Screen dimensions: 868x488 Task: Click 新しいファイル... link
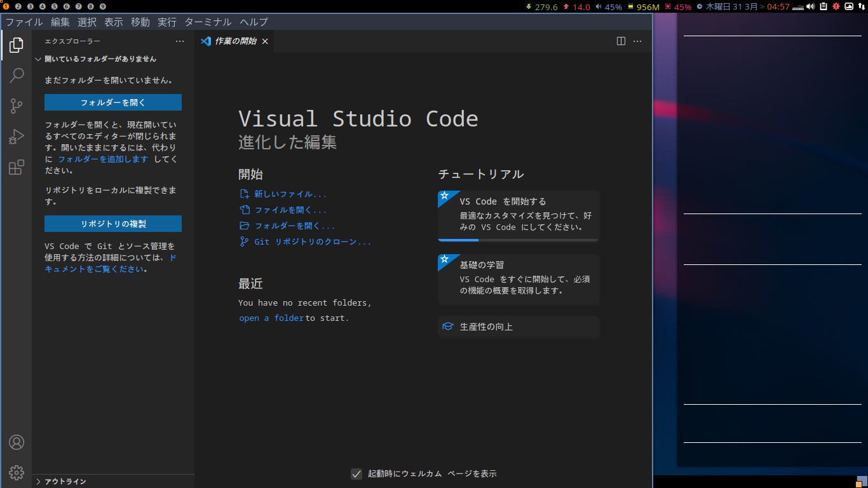(x=290, y=194)
